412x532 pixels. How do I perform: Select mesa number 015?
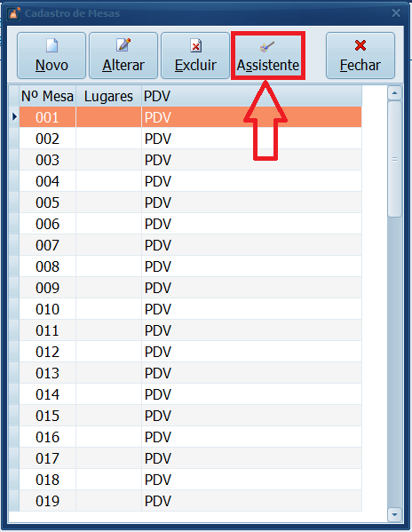pyautogui.click(x=47, y=416)
